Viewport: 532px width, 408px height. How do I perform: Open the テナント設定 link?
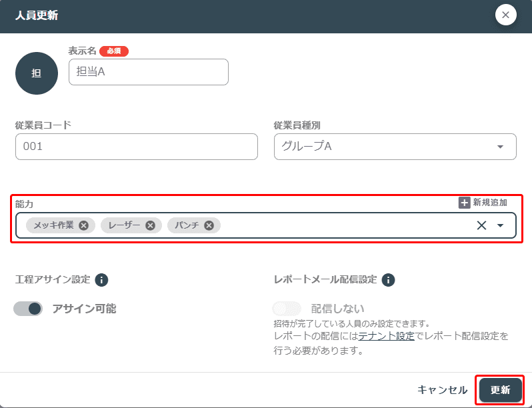(x=386, y=336)
